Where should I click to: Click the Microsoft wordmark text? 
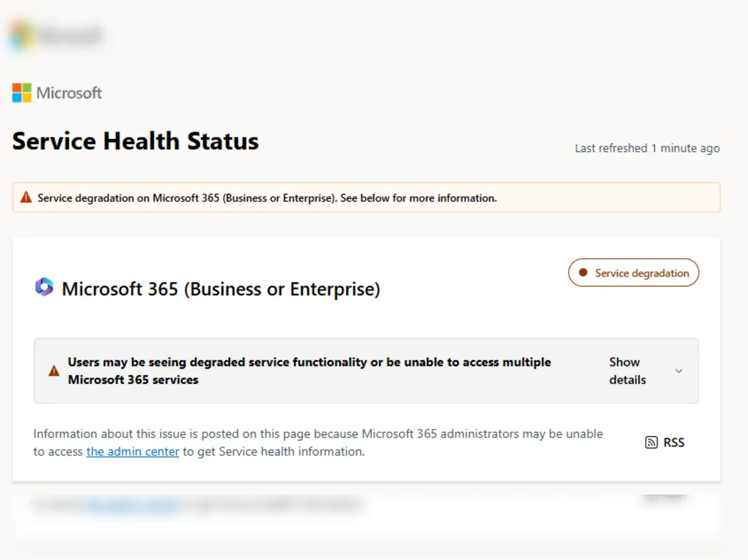point(69,93)
